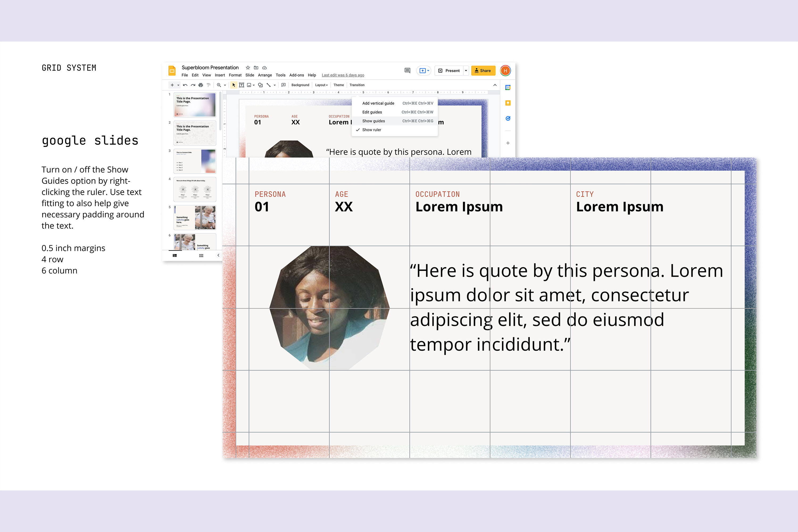The width and height of the screenshot is (798, 532).
Task: Open the Format menu
Action: 235,75
